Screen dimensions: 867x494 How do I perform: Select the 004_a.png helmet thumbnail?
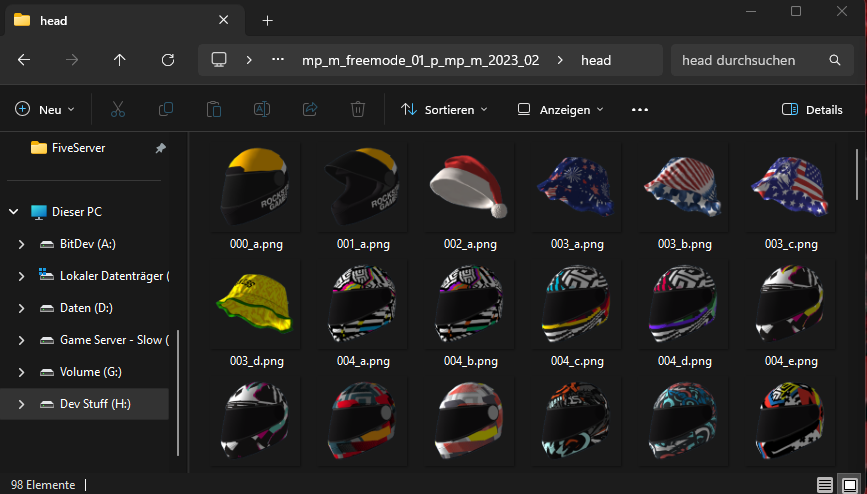363,304
